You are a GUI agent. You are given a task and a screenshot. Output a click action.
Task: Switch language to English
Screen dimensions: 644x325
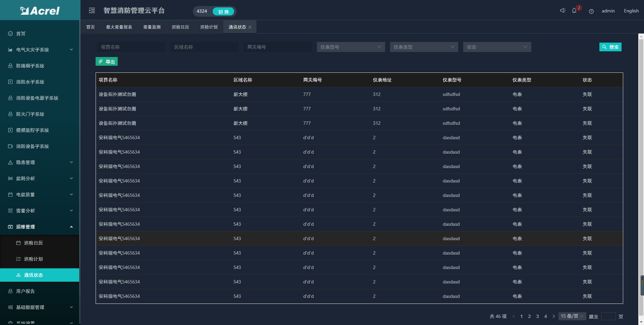pos(631,11)
